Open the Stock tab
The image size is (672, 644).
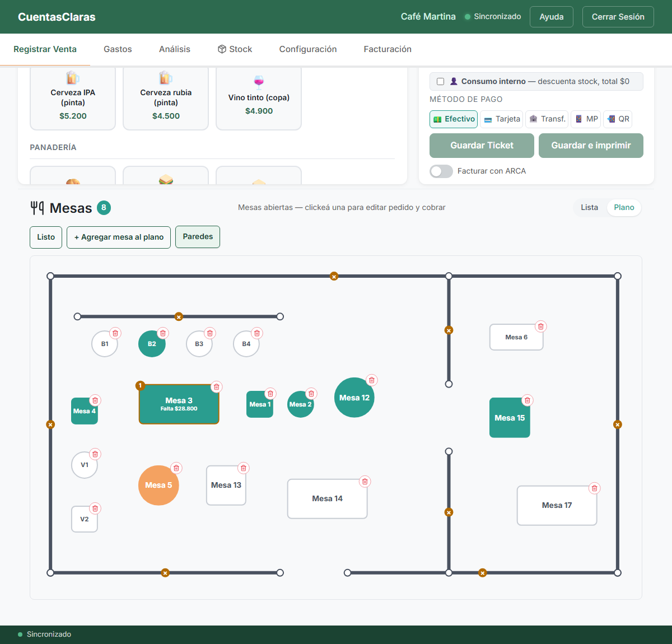click(x=235, y=49)
